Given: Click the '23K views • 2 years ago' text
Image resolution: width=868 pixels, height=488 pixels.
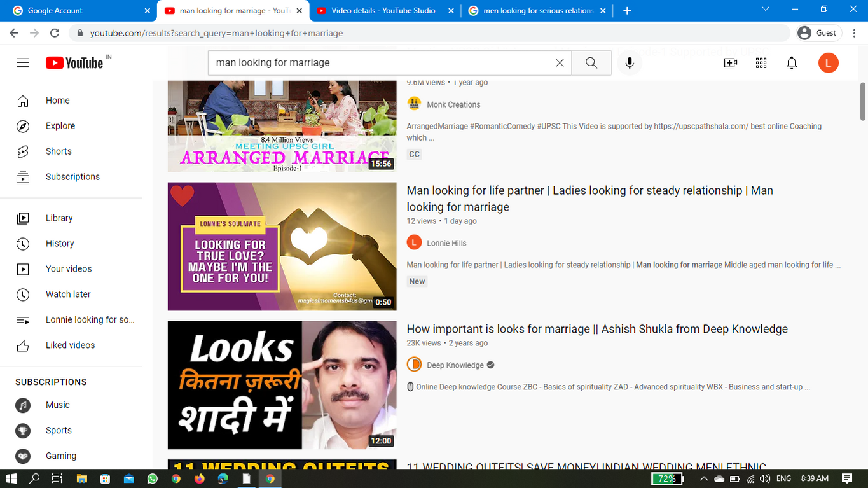Looking at the screenshot, I should 448,343.
